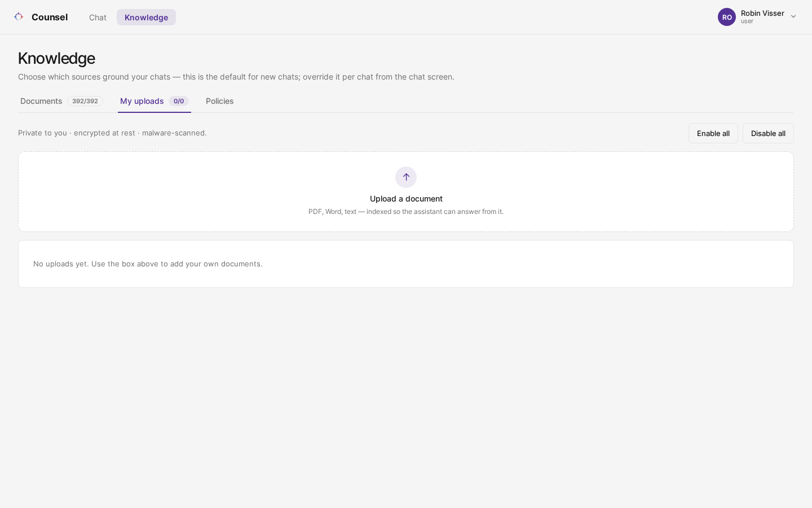Click the 'No uploads yet' message text

tap(148, 264)
